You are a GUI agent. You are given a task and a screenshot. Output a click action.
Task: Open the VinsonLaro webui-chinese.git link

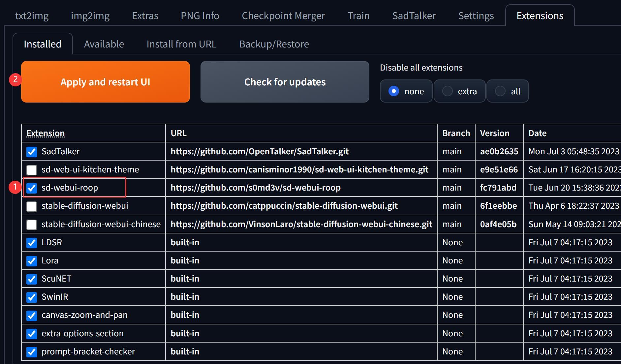click(301, 224)
